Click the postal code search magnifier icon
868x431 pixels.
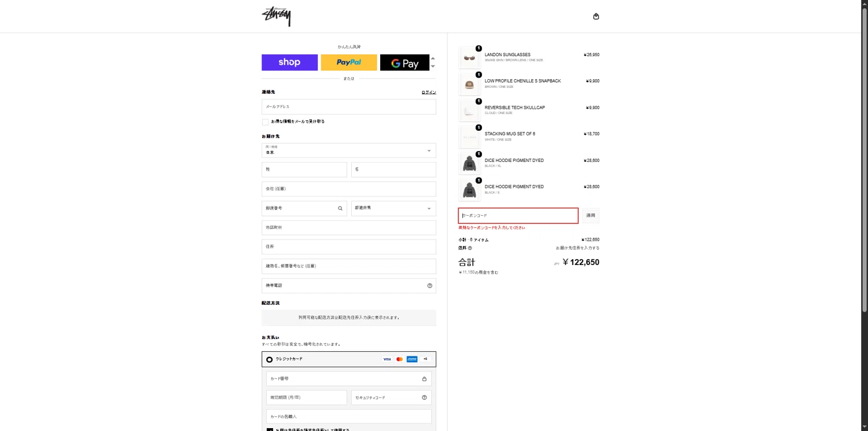pos(340,208)
